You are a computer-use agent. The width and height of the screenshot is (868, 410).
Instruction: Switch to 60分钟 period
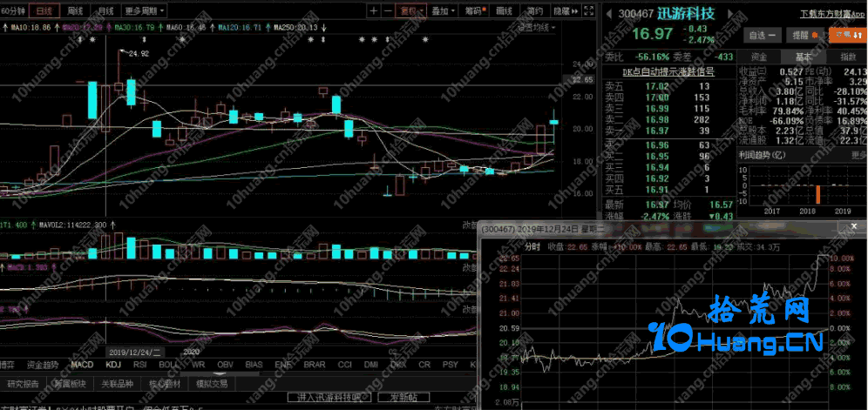[x=12, y=10]
